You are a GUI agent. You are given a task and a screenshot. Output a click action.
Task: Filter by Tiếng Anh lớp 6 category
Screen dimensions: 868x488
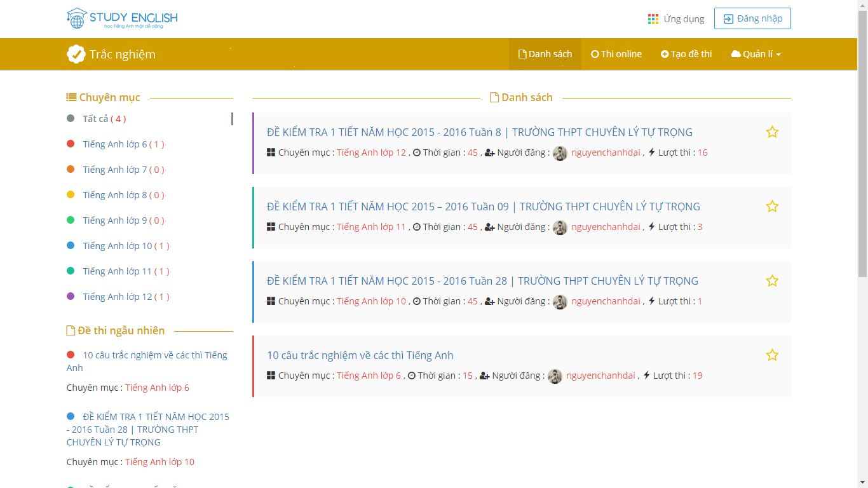point(115,144)
